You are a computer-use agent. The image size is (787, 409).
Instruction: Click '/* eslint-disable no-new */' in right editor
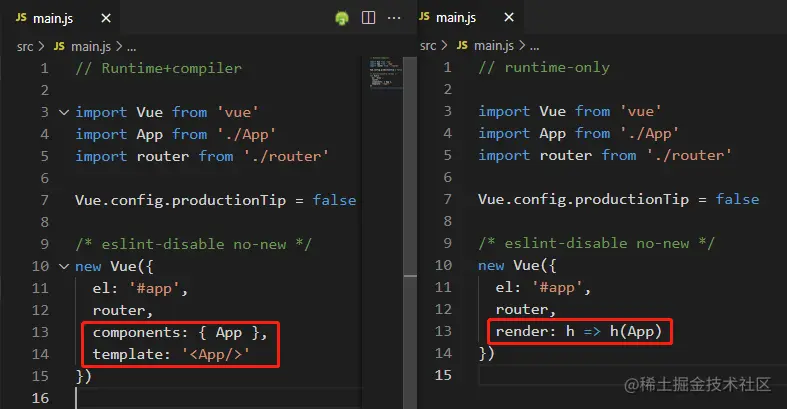(597, 243)
